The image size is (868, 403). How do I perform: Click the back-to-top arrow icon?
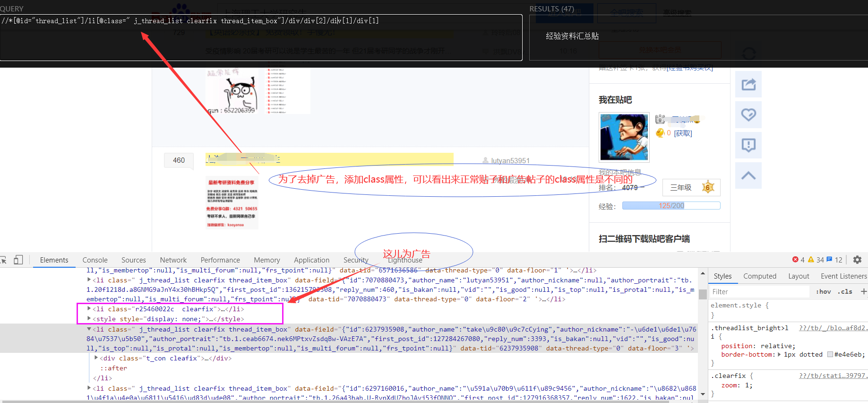pyautogui.click(x=748, y=175)
